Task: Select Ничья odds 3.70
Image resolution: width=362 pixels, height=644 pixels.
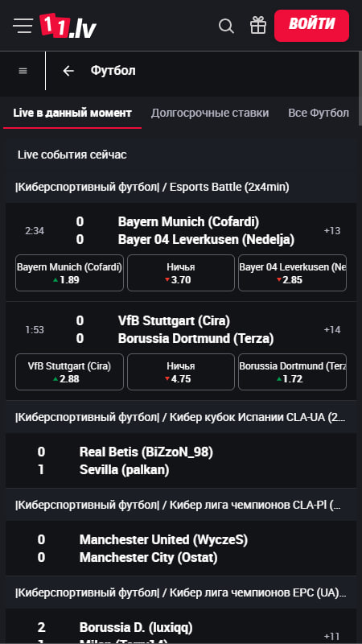Action: (180, 273)
